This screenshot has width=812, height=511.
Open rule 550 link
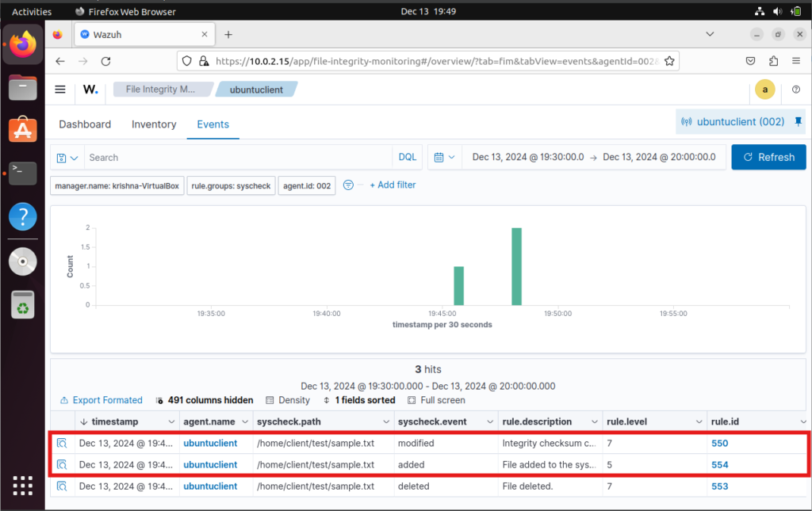pyautogui.click(x=719, y=443)
